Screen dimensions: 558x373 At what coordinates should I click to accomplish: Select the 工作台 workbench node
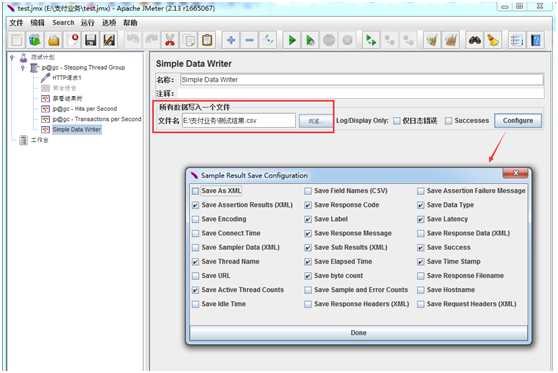click(x=39, y=140)
